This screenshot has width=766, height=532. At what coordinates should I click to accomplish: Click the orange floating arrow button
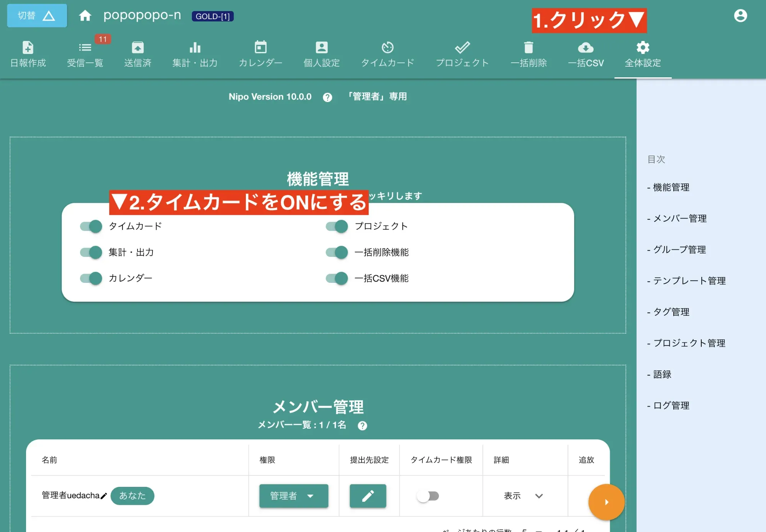coord(606,502)
